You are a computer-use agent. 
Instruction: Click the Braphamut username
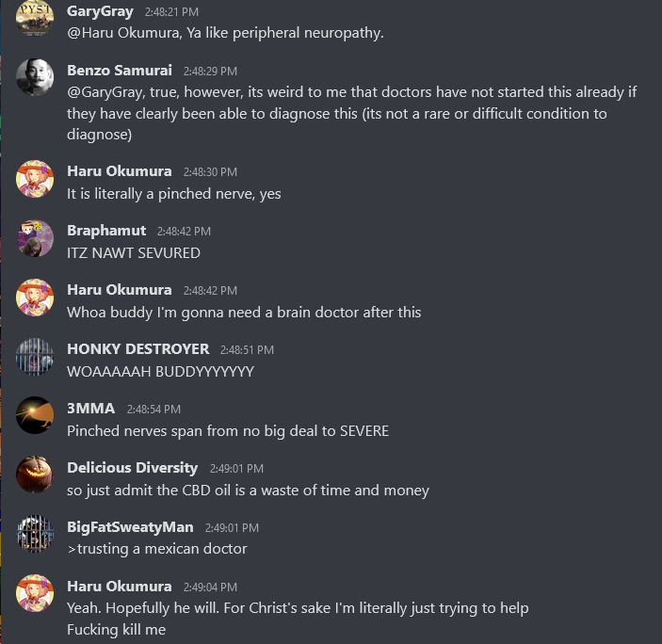pos(106,231)
